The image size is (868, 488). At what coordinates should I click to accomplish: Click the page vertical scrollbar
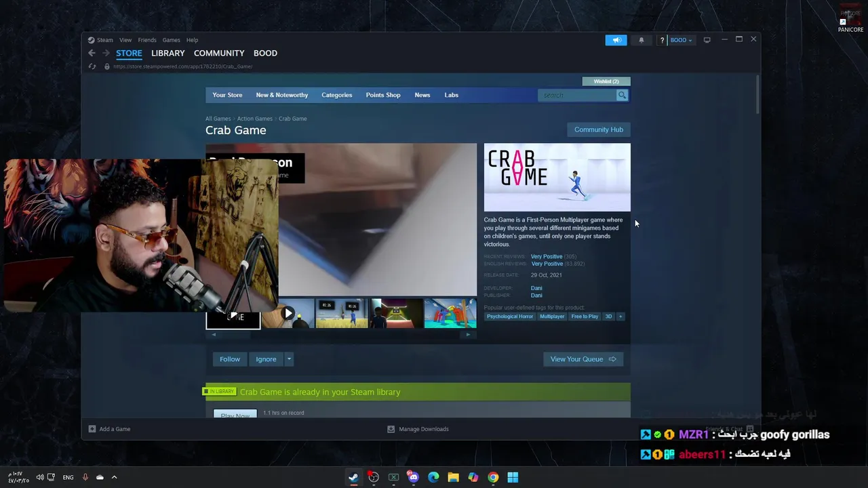point(757,95)
